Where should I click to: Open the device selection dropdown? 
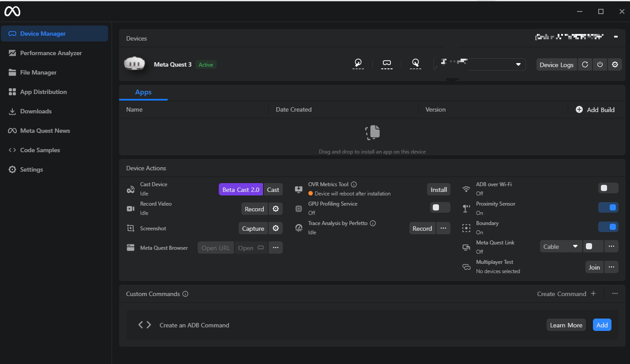[x=480, y=64]
